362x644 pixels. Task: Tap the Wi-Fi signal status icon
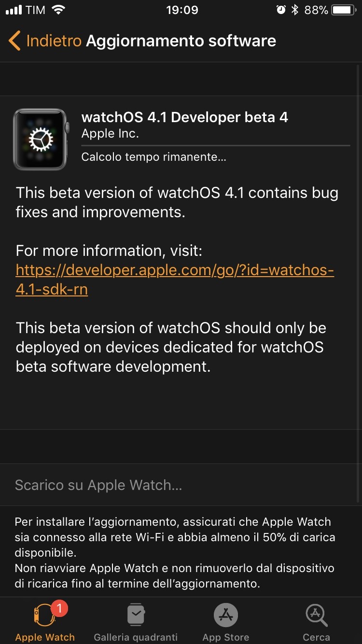pos(59,10)
